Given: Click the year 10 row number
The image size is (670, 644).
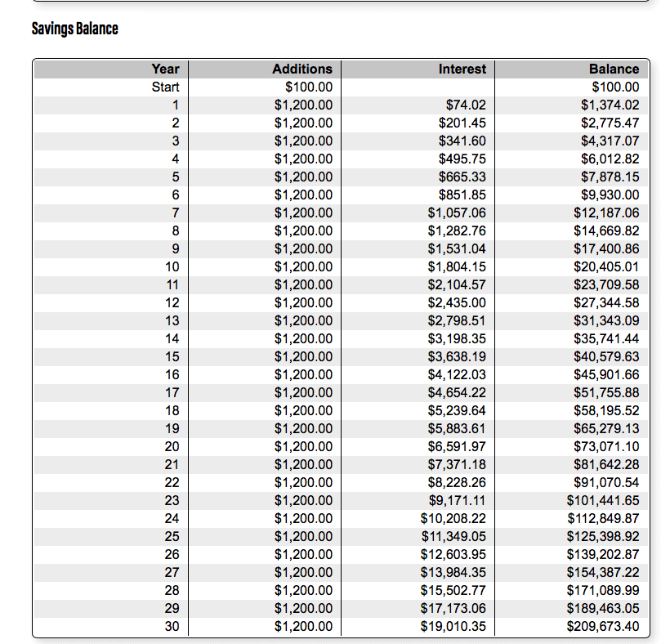Looking at the screenshot, I should click(x=172, y=266).
